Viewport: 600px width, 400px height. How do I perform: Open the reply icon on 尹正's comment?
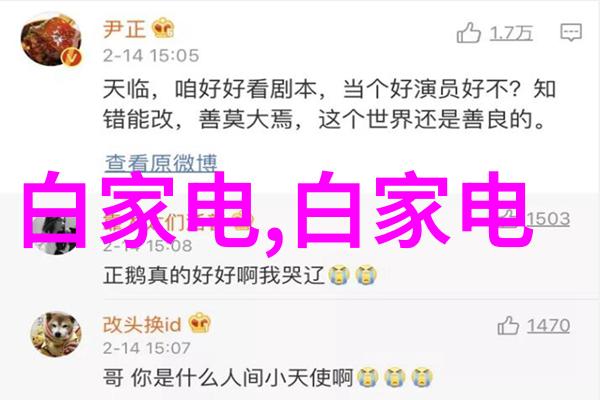point(571,32)
